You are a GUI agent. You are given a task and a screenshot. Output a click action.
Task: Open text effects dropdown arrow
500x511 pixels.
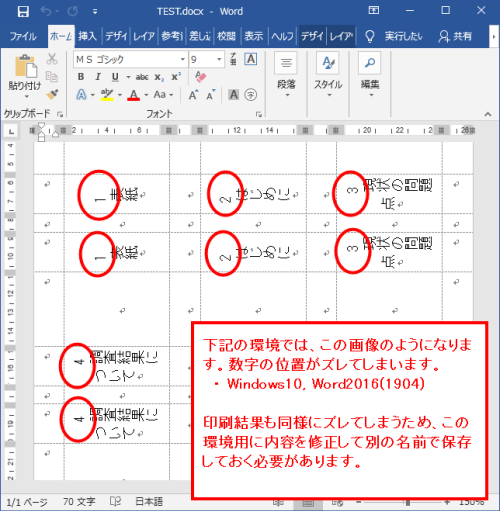93,95
